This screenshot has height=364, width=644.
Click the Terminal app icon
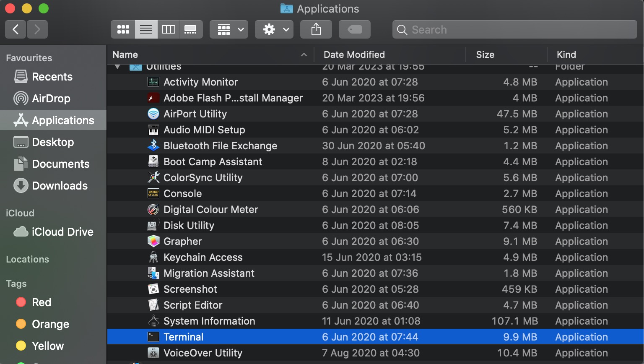tap(153, 337)
